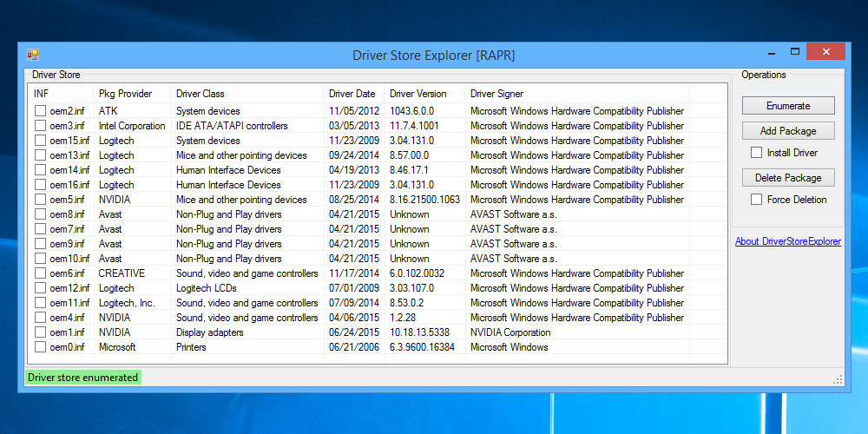Click version '1.2.28' cell

click(403, 317)
